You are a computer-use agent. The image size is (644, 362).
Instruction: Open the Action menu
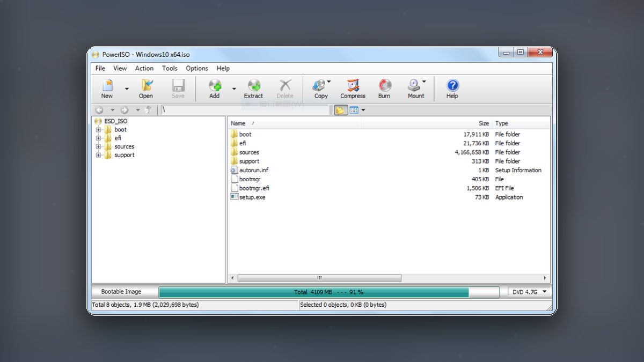click(x=144, y=68)
